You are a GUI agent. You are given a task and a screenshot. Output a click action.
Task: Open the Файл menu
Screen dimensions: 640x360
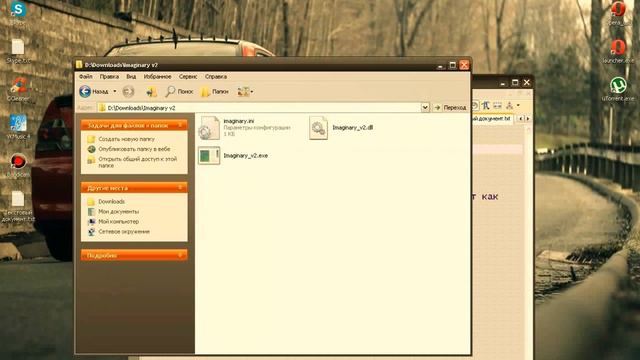click(85, 76)
